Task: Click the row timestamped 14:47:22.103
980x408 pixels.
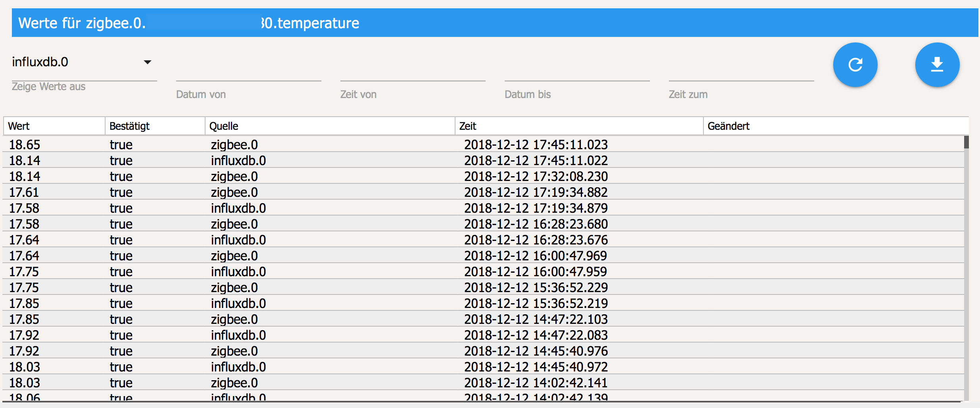Action: coord(536,319)
